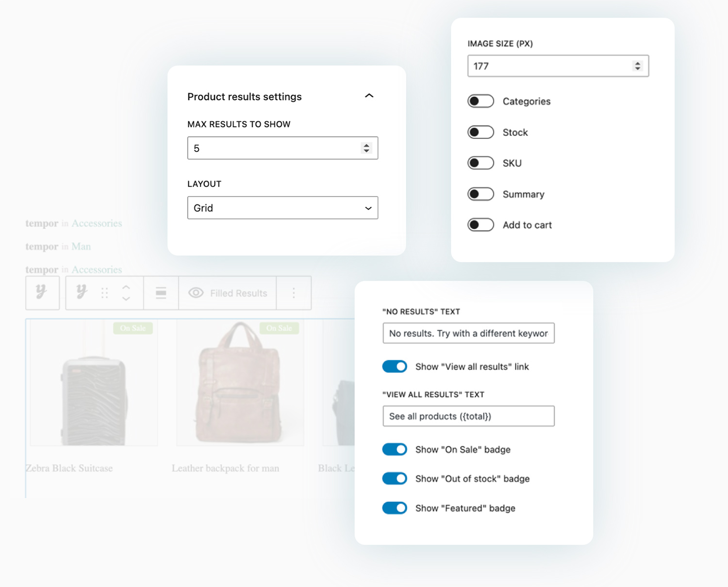
Task: Click the YITH block icon button
Action: point(81,292)
